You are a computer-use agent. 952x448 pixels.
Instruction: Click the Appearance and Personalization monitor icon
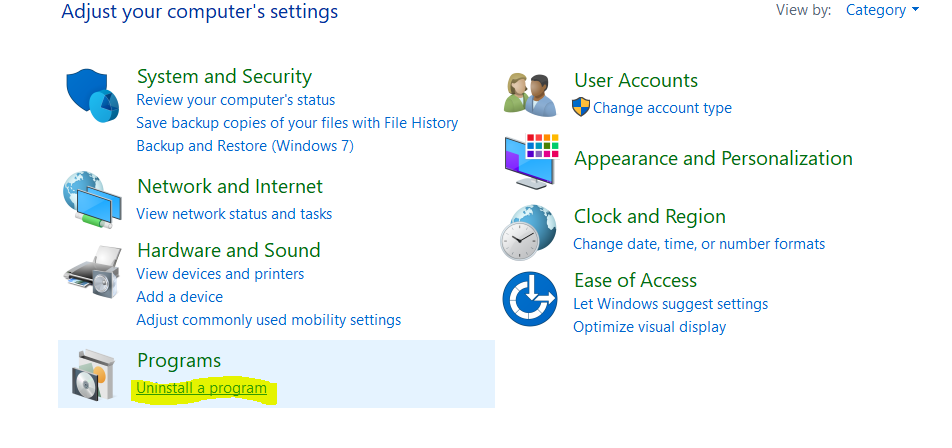tap(529, 160)
